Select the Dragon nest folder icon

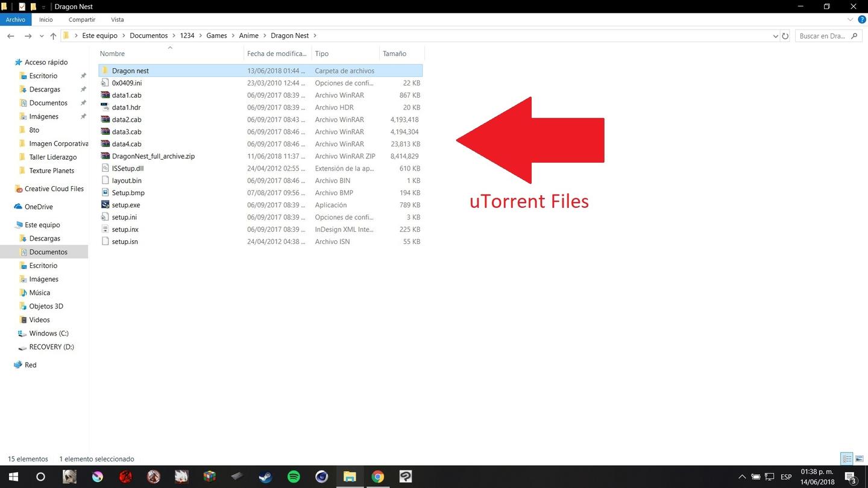[x=105, y=70]
